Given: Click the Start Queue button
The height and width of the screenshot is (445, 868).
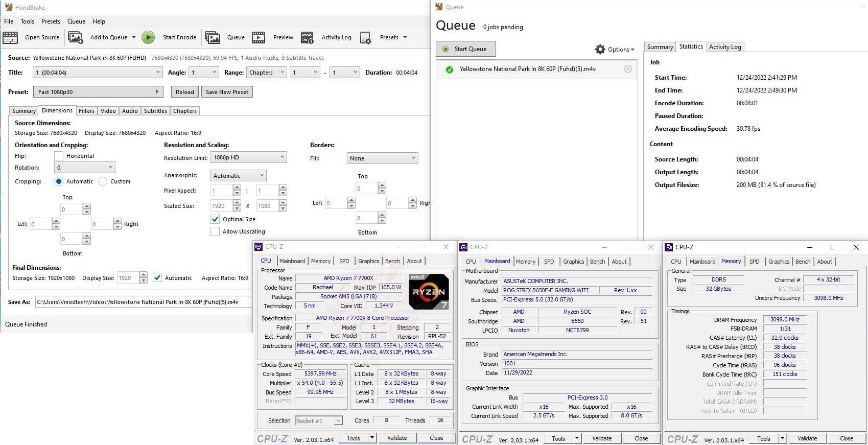Looking at the screenshot, I should (x=466, y=49).
